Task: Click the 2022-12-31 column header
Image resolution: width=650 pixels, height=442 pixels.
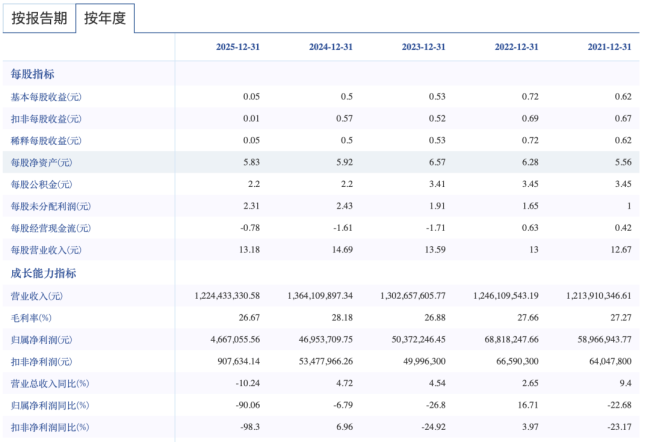Action: click(x=517, y=47)
